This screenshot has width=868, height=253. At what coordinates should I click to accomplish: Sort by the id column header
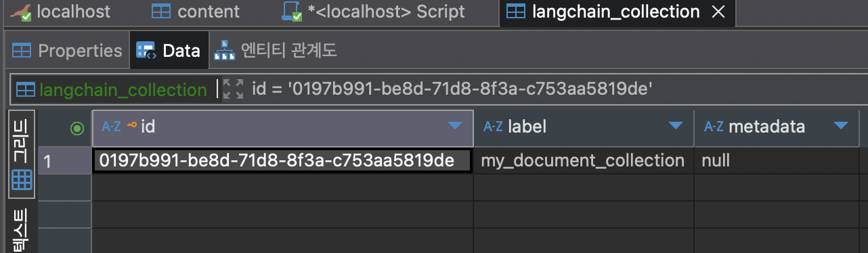(x=282, y=127)
